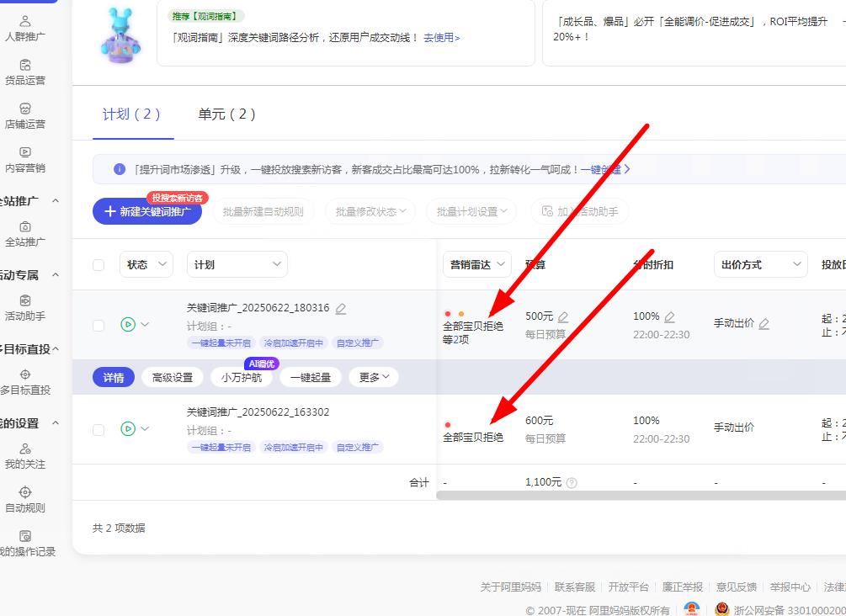
Task: Follow the 去使用> link
Action: (x=441, y=38)
